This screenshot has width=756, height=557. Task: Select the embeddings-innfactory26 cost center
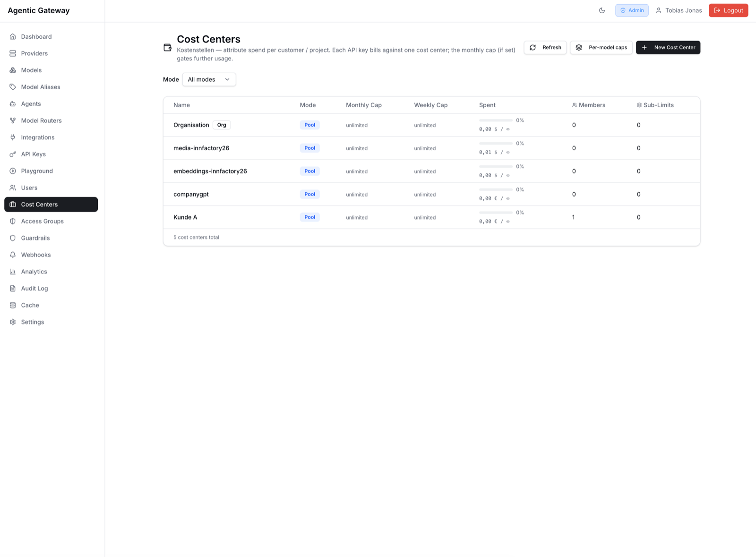point(431,171)
